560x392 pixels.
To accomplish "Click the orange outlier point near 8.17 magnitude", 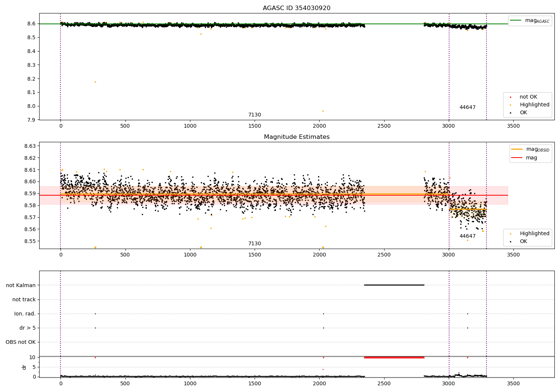I will click(95, 82).
